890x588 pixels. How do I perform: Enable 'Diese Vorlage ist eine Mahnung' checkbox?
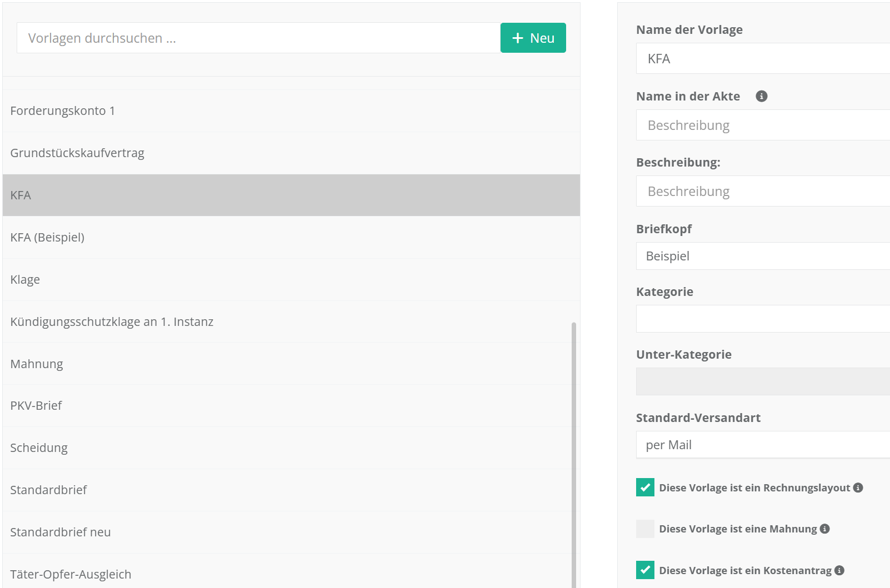click(645, 529)
